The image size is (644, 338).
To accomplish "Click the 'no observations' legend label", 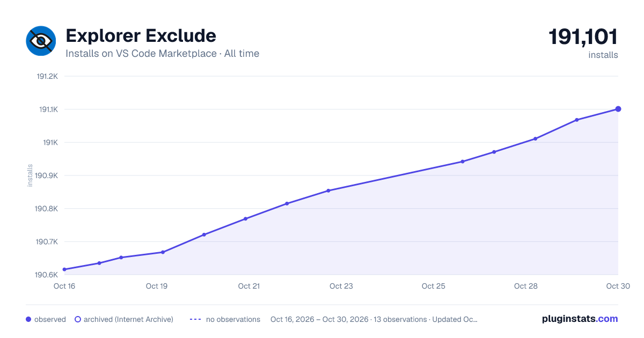I will (x=233, y=319).
